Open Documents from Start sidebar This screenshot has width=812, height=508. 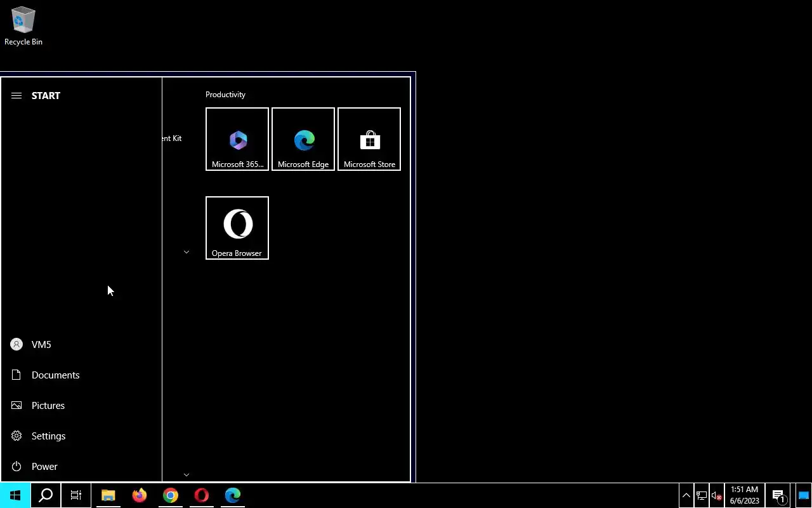point(81,375)
